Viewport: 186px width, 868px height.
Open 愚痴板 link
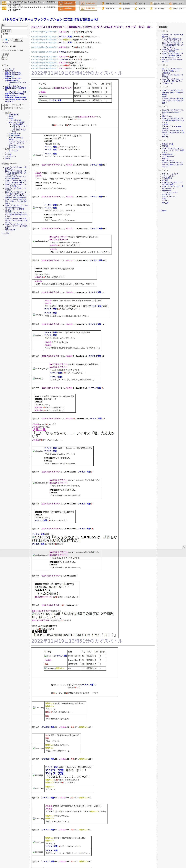click(x=11, y=139)
